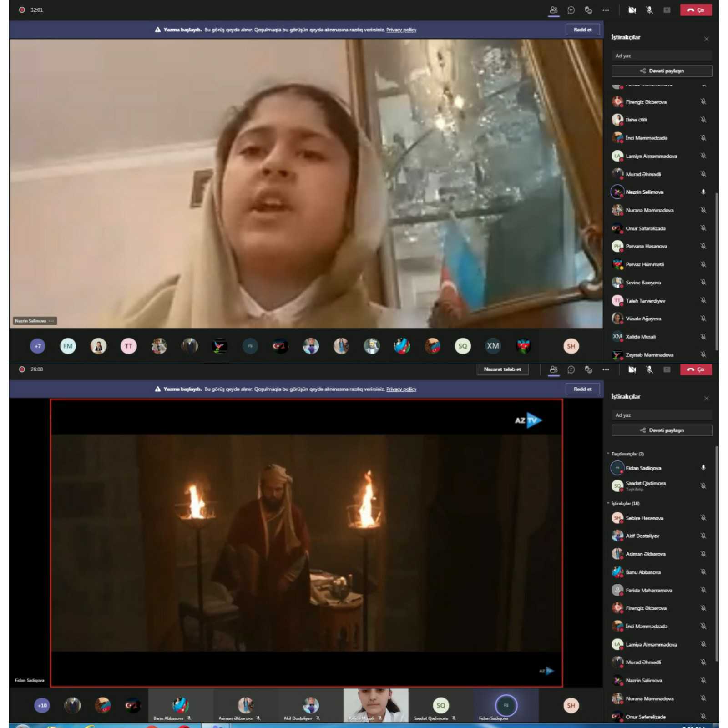Viewport: 728px width, 728px height.
Task: Open participants panel icon in bottom meeting
Action: (554, 369)
